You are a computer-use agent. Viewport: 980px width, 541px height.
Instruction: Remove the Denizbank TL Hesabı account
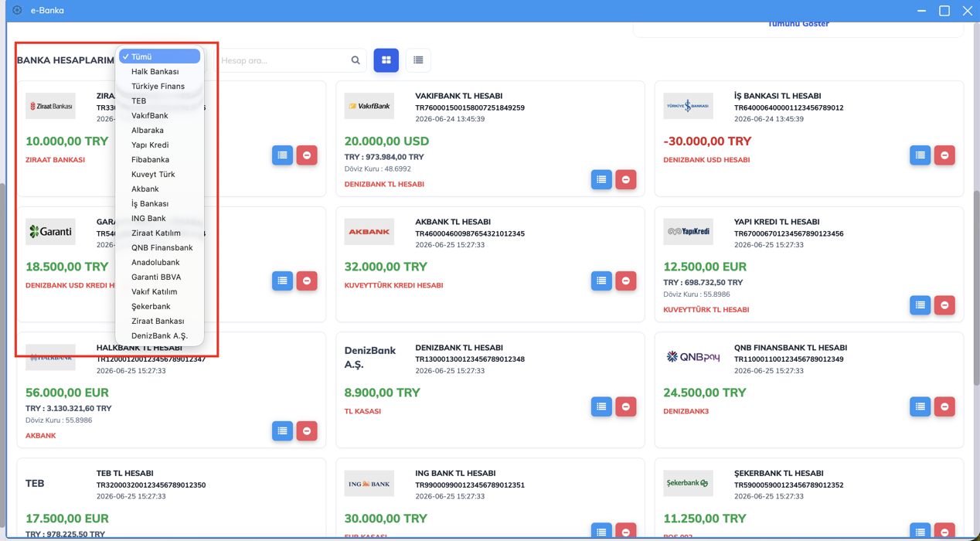626,407
